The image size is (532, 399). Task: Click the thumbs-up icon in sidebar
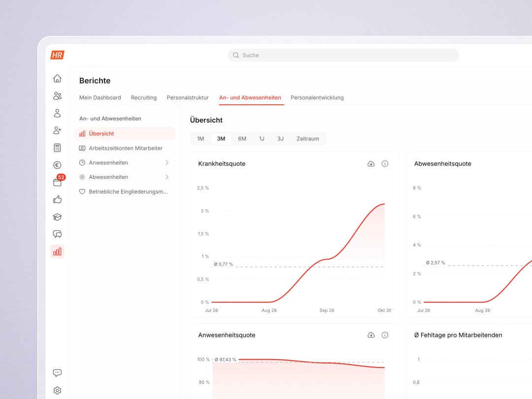(57, 199)
